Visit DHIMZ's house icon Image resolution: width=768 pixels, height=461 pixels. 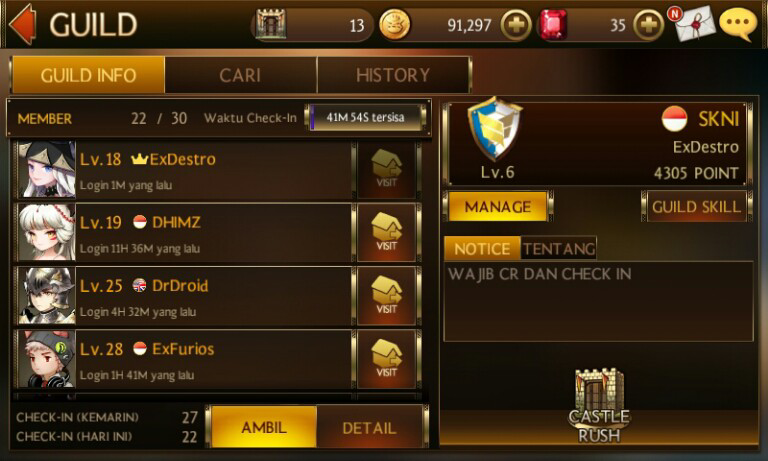pyautogui.click(x=387, y=232)
